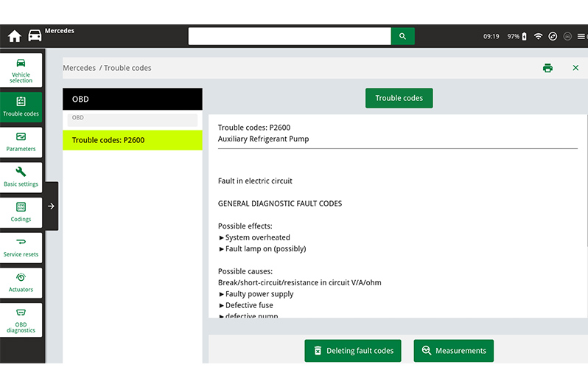
Task: Click the battery status indicator
Action: [x=524, y=36]
